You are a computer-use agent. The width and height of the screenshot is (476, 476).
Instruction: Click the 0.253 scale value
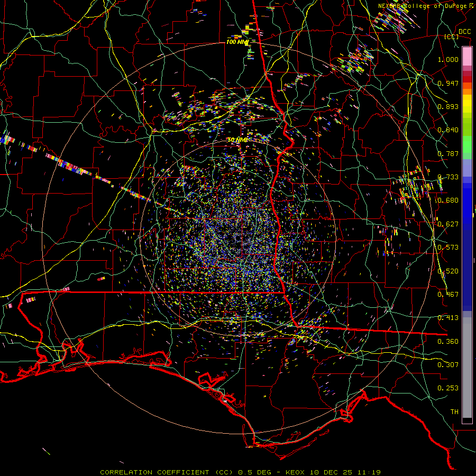[x=448, y=388]
